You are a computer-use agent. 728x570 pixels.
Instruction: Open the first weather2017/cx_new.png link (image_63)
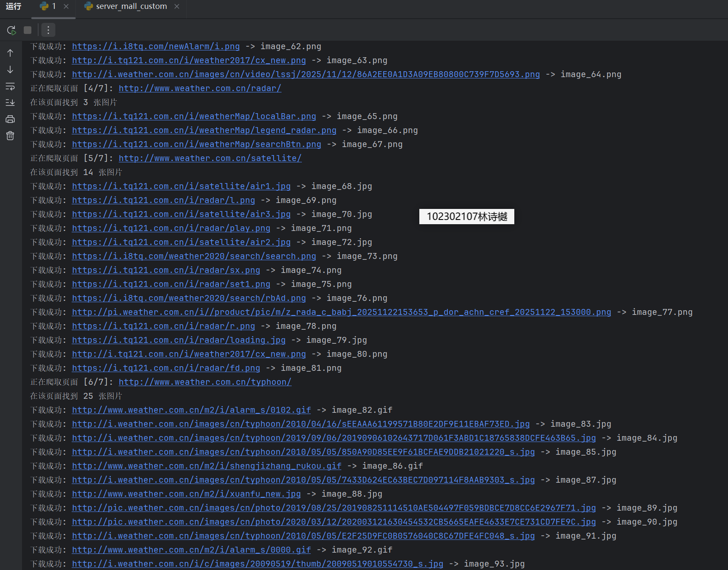[x=189, y=60]
